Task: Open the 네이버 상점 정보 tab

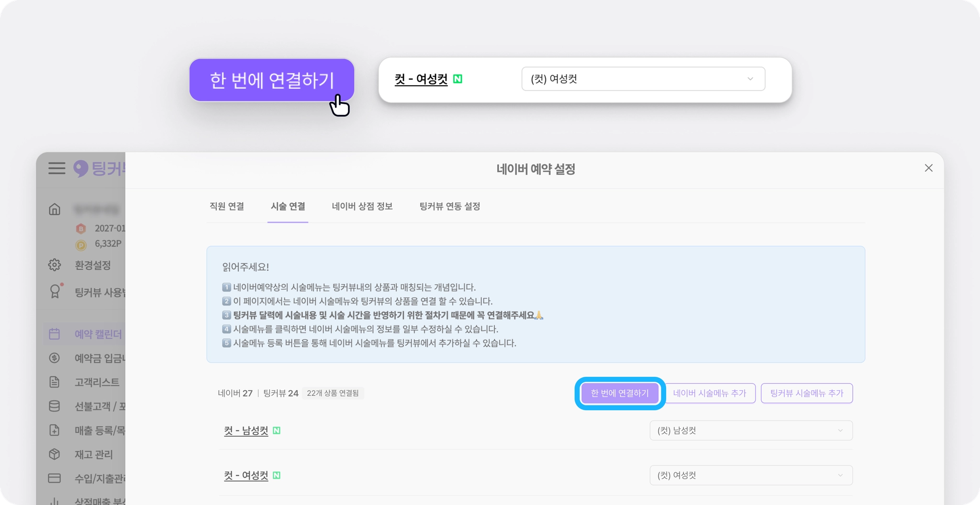Action: pyautogui.click(x=362, y=206)
